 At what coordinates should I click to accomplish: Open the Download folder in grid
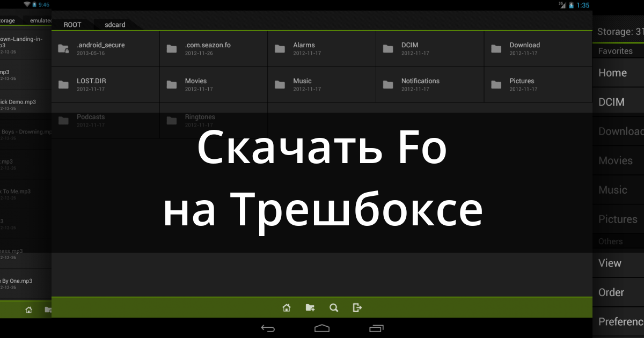pyautogui.click(x=538, y=49)
